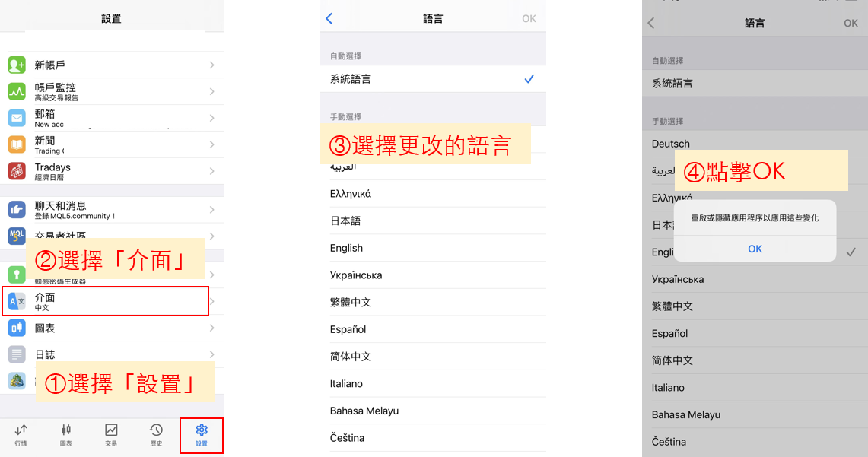
Task: Tap the Journal (日誌) lines icon
Action: point(17,354)
